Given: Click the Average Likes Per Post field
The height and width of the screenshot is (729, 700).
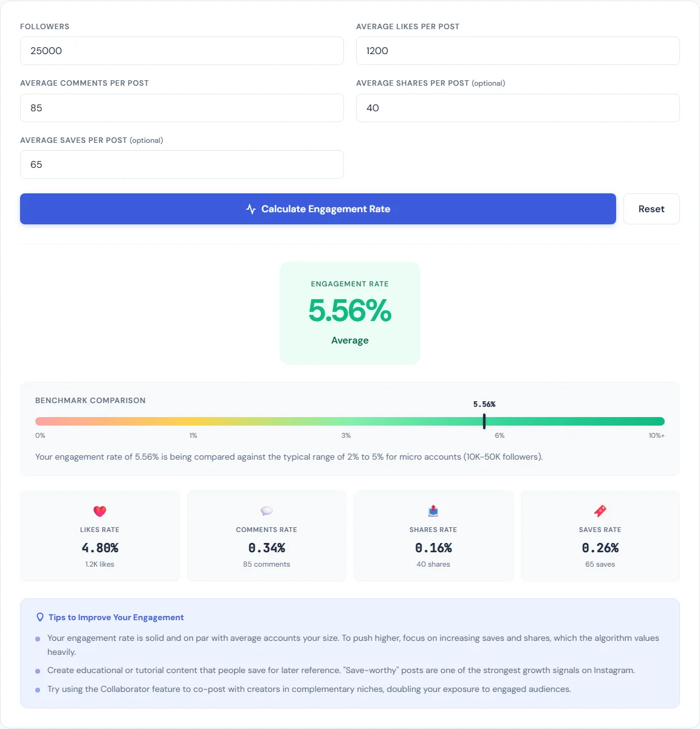Looking at the screenshot, I should coord(518,51).
